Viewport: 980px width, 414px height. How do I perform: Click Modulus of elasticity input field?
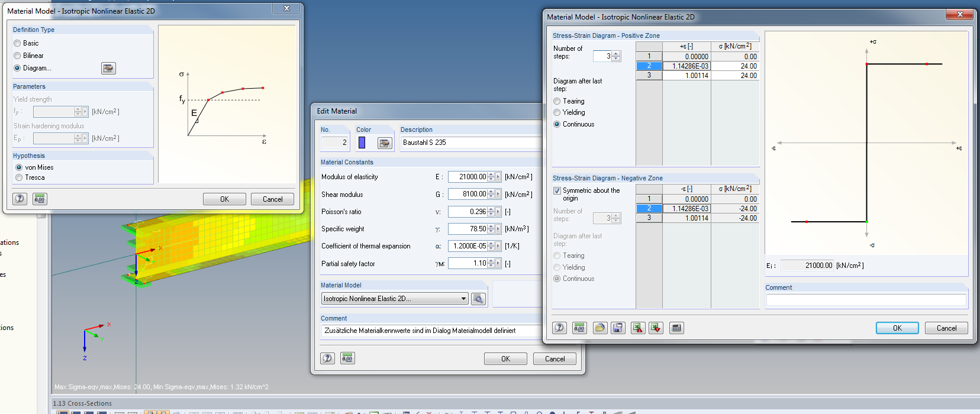coord(468,177)
